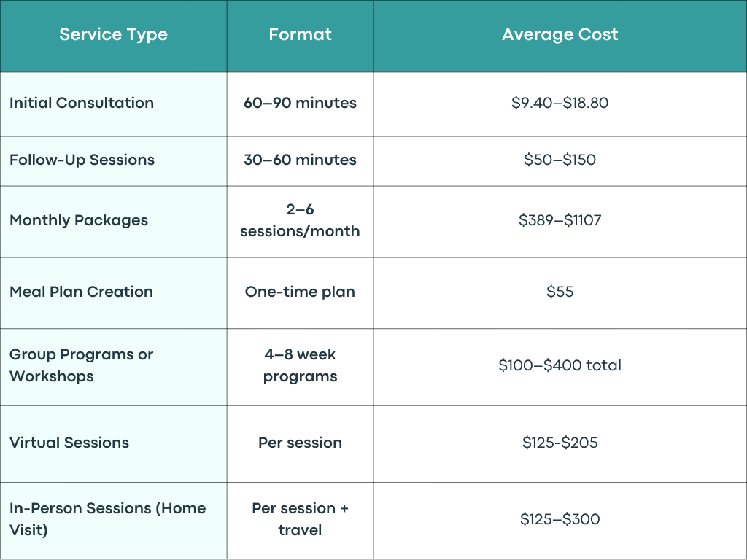Click the Follow-Up Sessions row label
747x560 pixels.
pyautogui.click(x=82, y=160)
